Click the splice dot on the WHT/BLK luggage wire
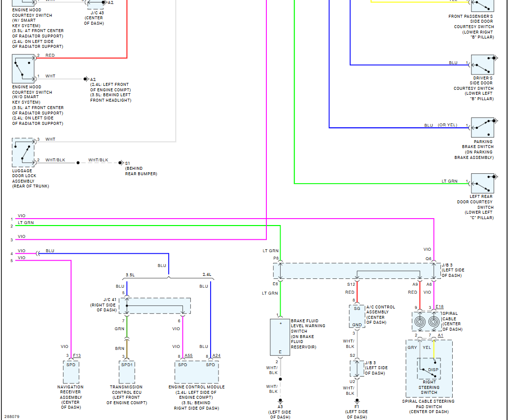 pyautogui.click(x=78, y=163)
